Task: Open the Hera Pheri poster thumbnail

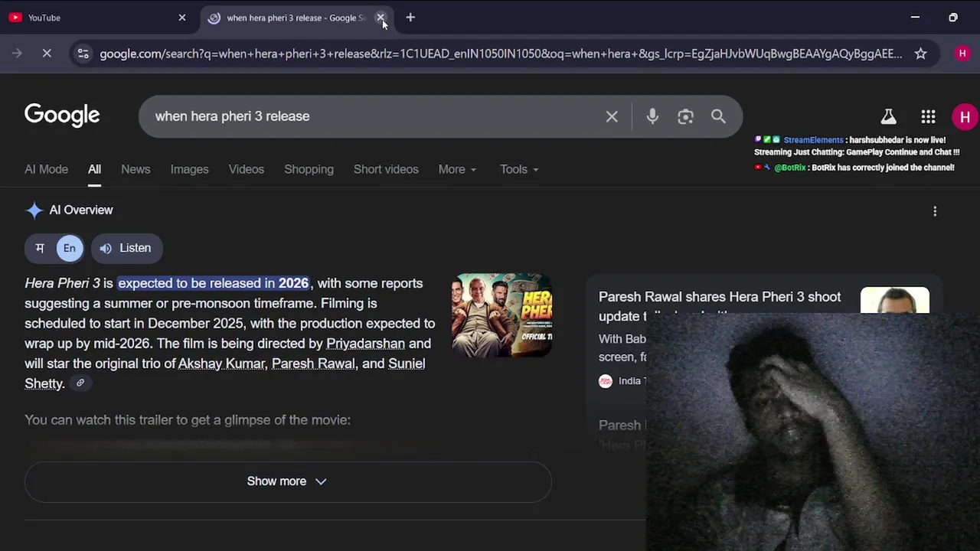Action: click(x=502, y=315)
